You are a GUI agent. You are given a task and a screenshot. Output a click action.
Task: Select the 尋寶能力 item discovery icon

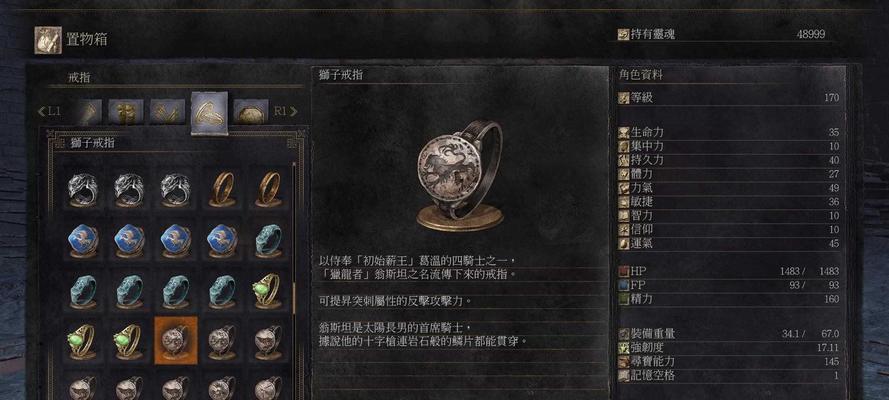(624, 361)
